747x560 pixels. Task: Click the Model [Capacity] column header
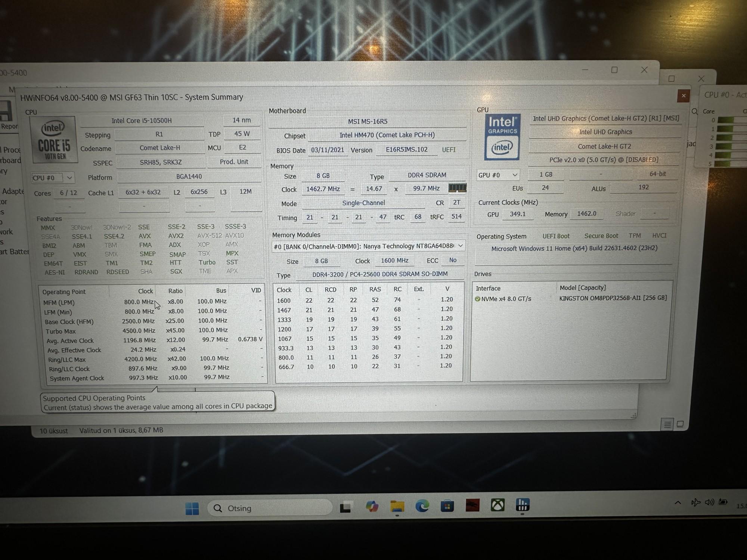click(582, 288)
